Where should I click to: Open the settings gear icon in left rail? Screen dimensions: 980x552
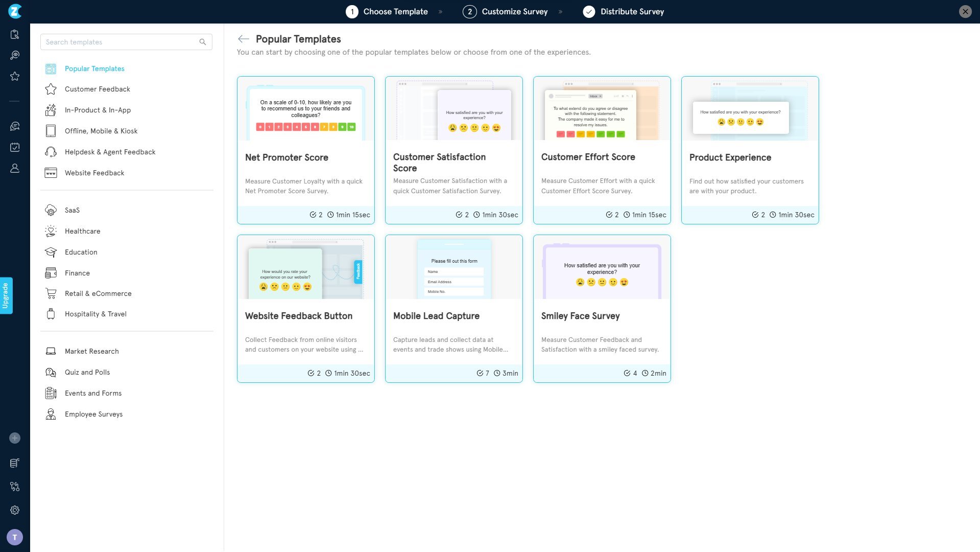(x=15, y=510)
